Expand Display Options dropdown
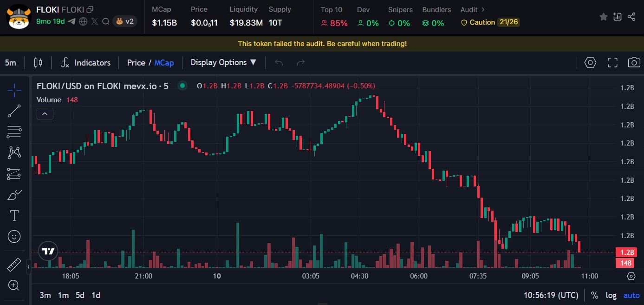 [x=223, y=62]
